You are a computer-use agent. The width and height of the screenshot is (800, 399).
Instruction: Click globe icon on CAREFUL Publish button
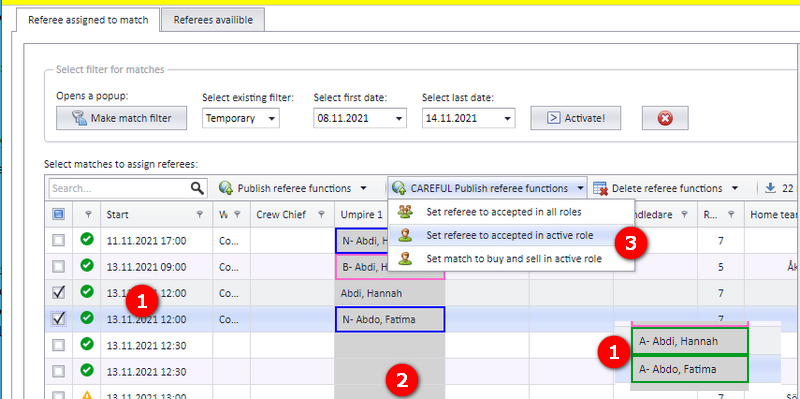399,188
